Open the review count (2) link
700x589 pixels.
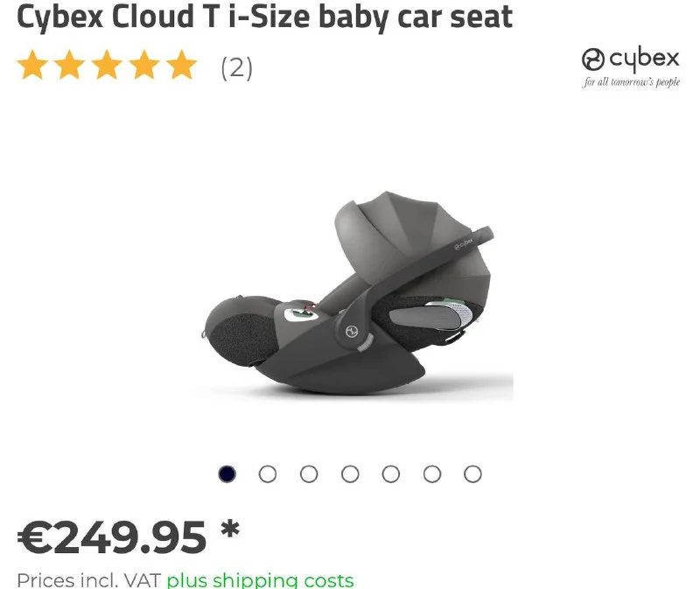pyautogui.click(x=236, y=68)
